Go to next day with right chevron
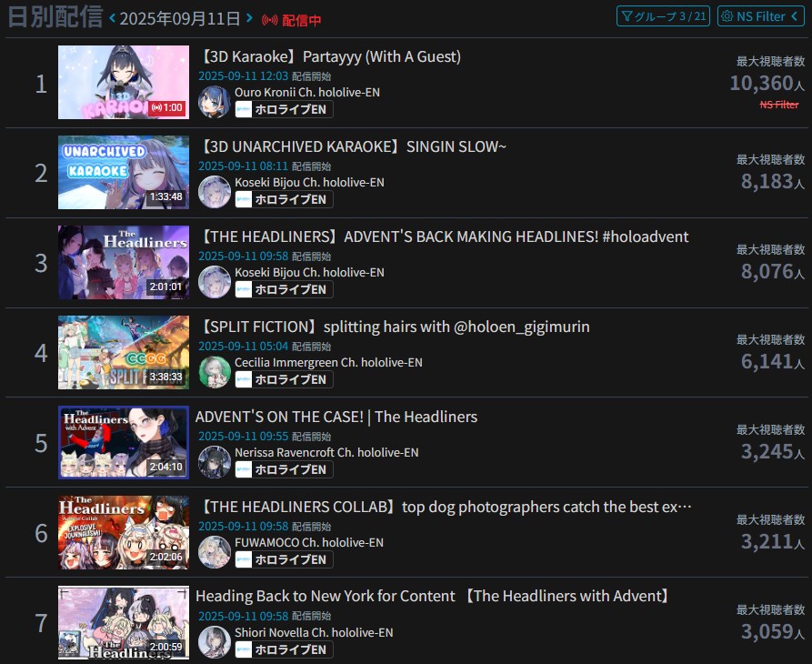This screenshot has width=812, height=664. (x=249, y=18)
